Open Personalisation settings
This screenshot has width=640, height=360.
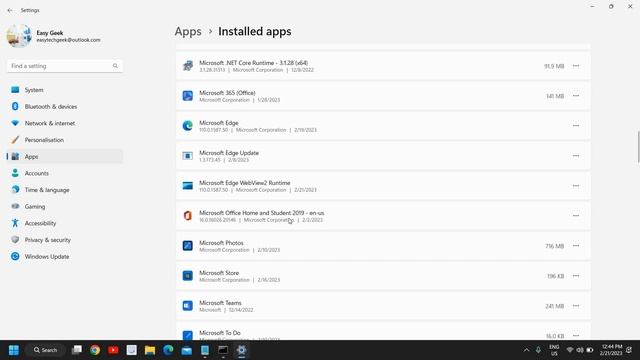pyautogui.click(x=64, y=140)
